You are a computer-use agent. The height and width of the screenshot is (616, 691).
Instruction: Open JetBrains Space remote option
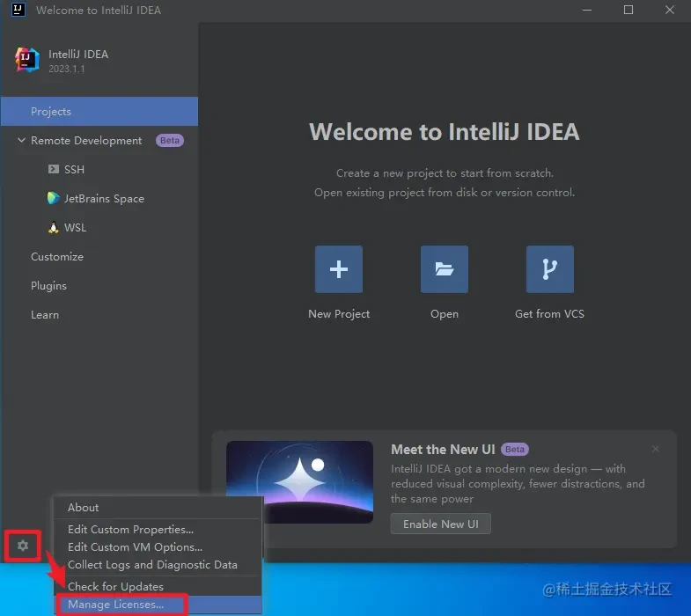coord(103,198)
